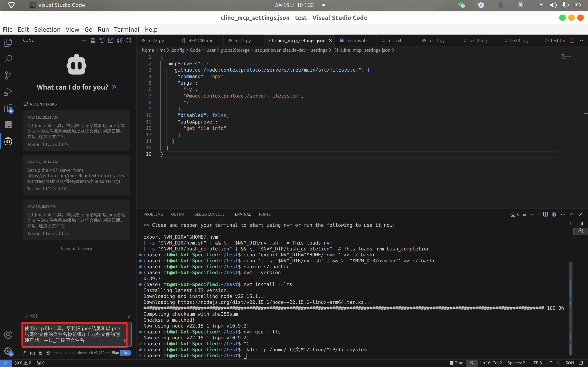Open new terminal launch profile dropdown
The height and width of the screenshot is (367, 588).
(x=538, y=214)
